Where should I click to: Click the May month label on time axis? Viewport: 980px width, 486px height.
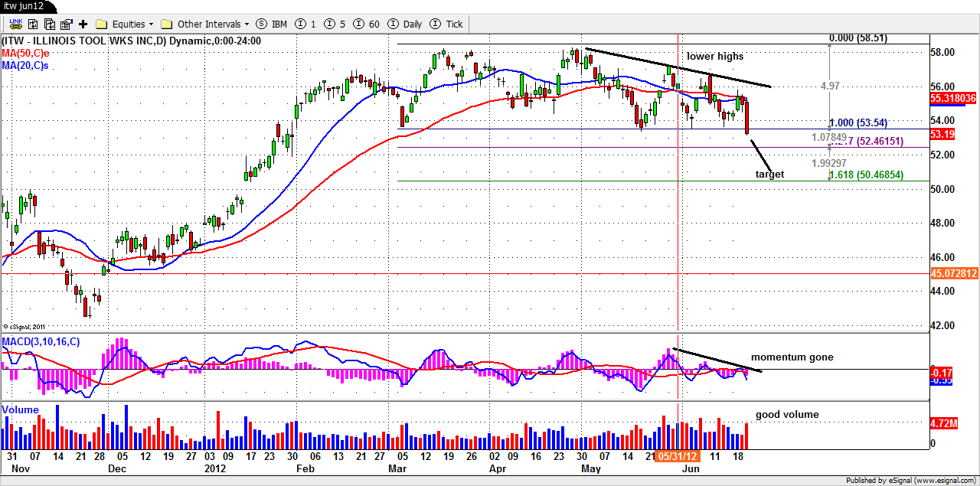(x=590, y=468)
